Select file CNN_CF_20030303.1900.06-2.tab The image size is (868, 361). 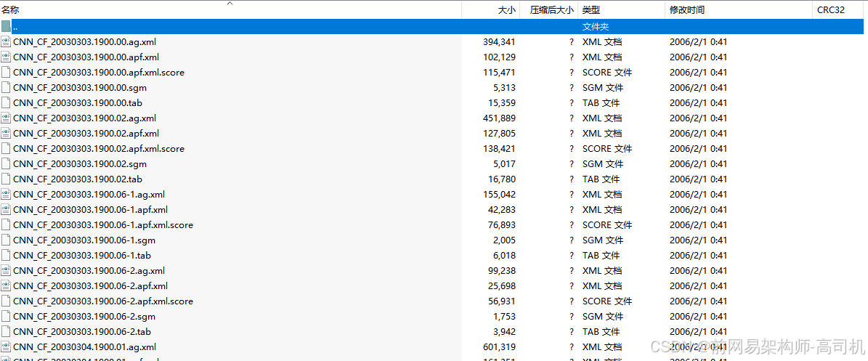(83, 332)
